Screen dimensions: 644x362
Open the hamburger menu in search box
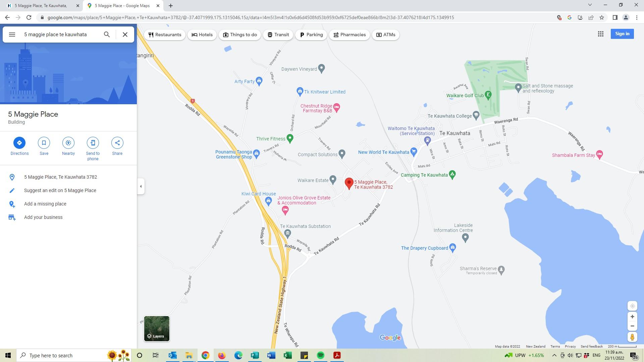click(x=12, y=35)
